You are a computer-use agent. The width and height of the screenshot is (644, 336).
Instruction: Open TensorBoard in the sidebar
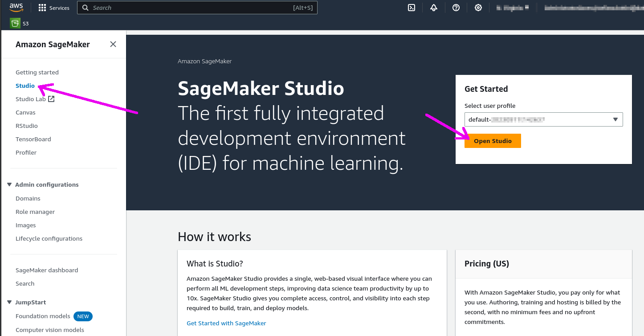coord(33,139)
